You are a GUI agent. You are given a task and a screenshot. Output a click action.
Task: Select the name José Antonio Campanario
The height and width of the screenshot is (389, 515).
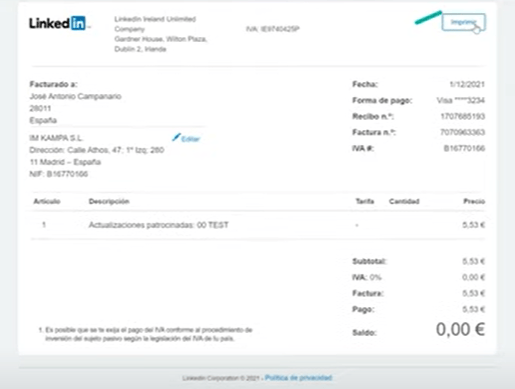point(75,96)
